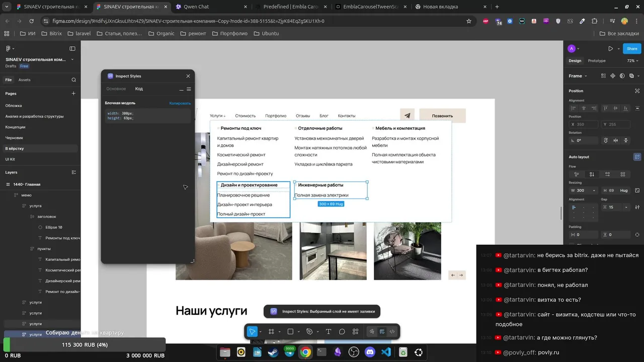Click 'Позвонить' button on the canvas
This screenshot has width=644, height=362.
point(442,116)
